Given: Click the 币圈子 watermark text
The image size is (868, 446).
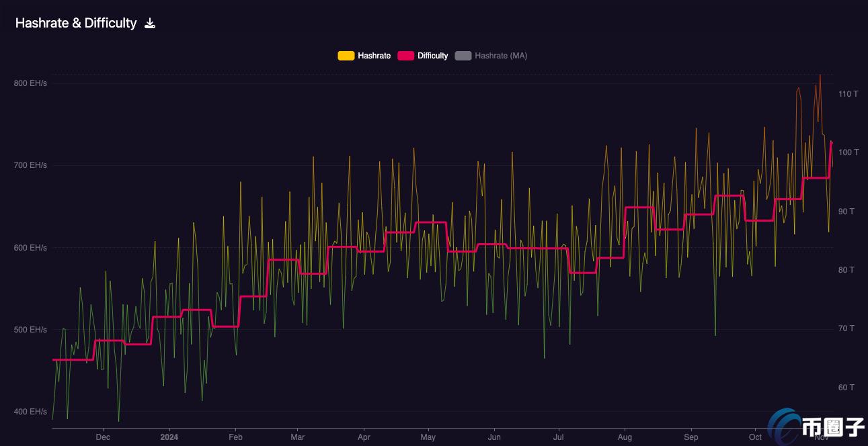Looking at the screenshot, I should pyautogui.click(x=832, y=429).
